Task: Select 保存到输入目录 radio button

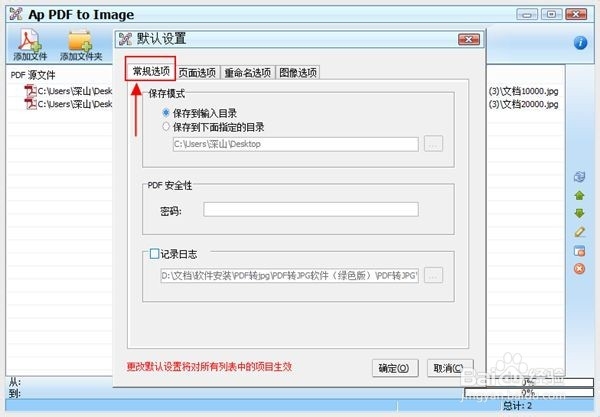Action: (x=166, y=112)
